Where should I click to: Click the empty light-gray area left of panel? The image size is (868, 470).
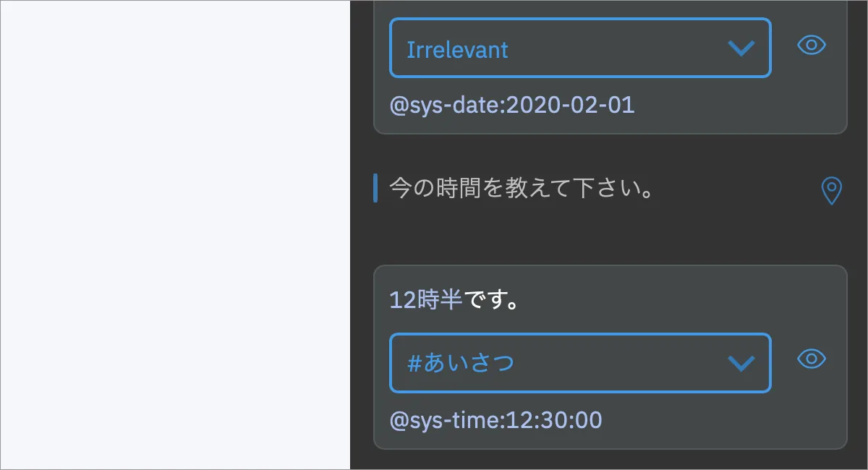tap(175, 235)
